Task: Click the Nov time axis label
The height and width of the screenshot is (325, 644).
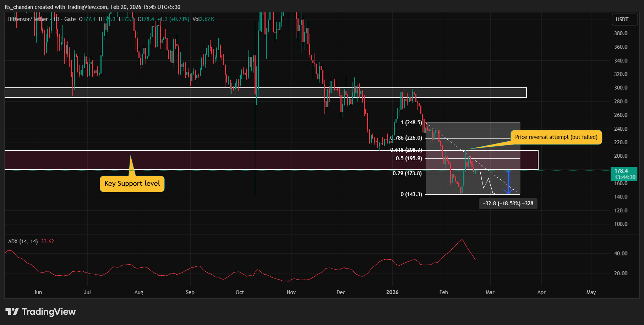Action: tap(291, 292)
